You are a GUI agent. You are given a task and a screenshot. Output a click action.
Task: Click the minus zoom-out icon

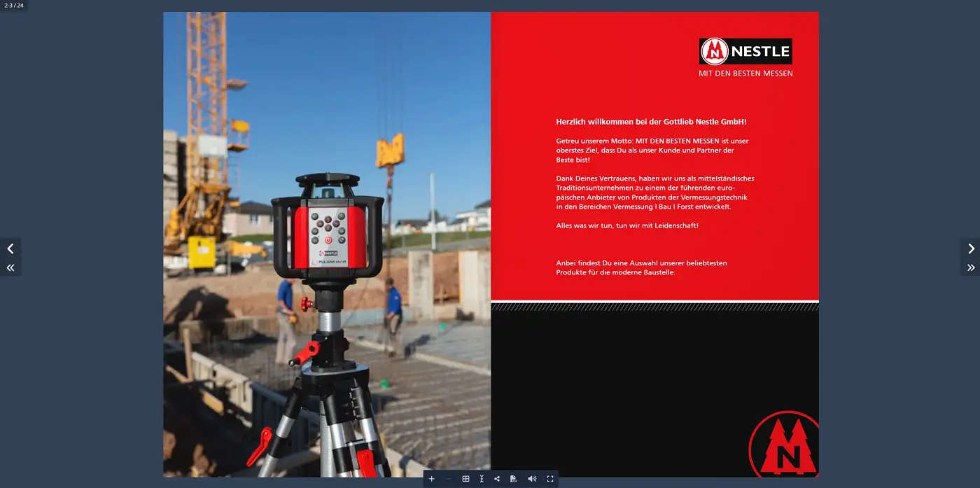(x=449, y=479)
